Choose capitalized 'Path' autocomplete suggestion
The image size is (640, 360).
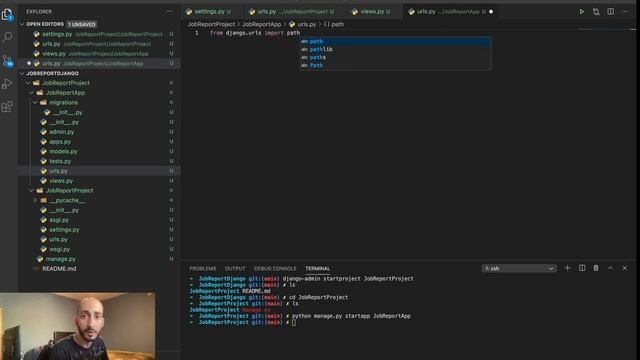(396, 65)
